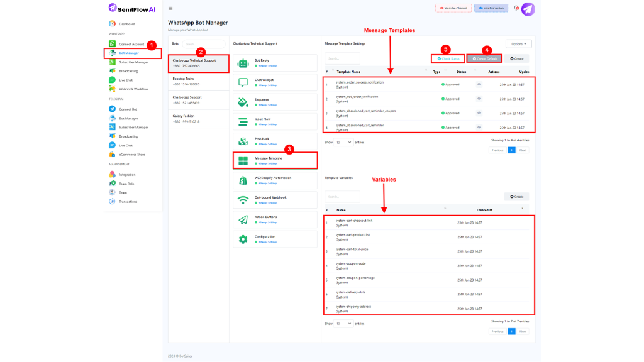Click the Create Default button
The width and height of the screenshot is (644, 362).
(x=485, y=58)
